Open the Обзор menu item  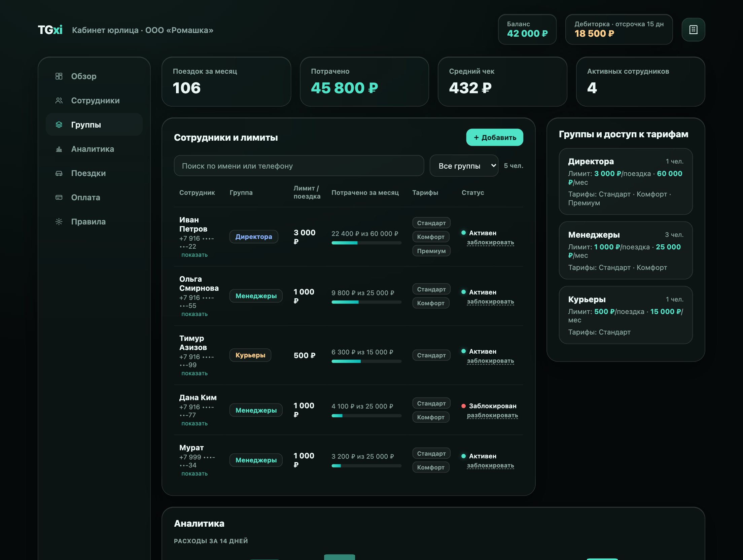click(x=94, y=76)
